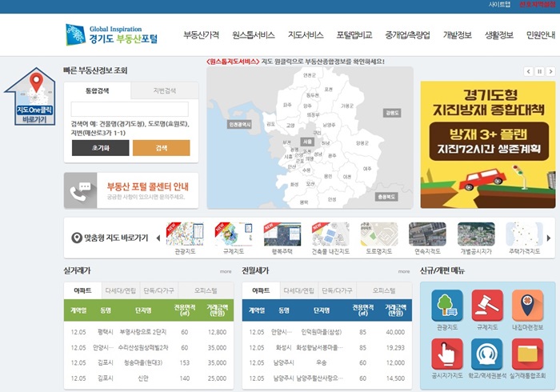This screenshot has width=560, height=392.
Task: Show the previous banner slide
Action: point(528,71)
